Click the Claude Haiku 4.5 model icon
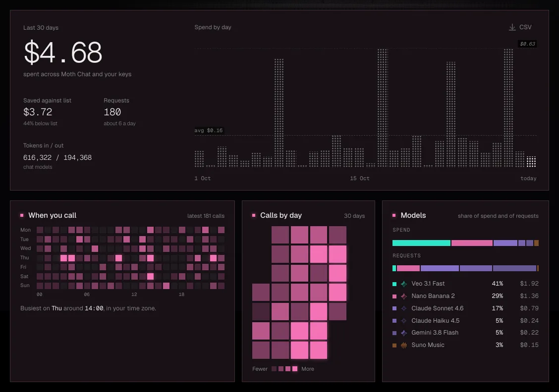Viewport: 559px width, 392px height. [x=404, y=320]
